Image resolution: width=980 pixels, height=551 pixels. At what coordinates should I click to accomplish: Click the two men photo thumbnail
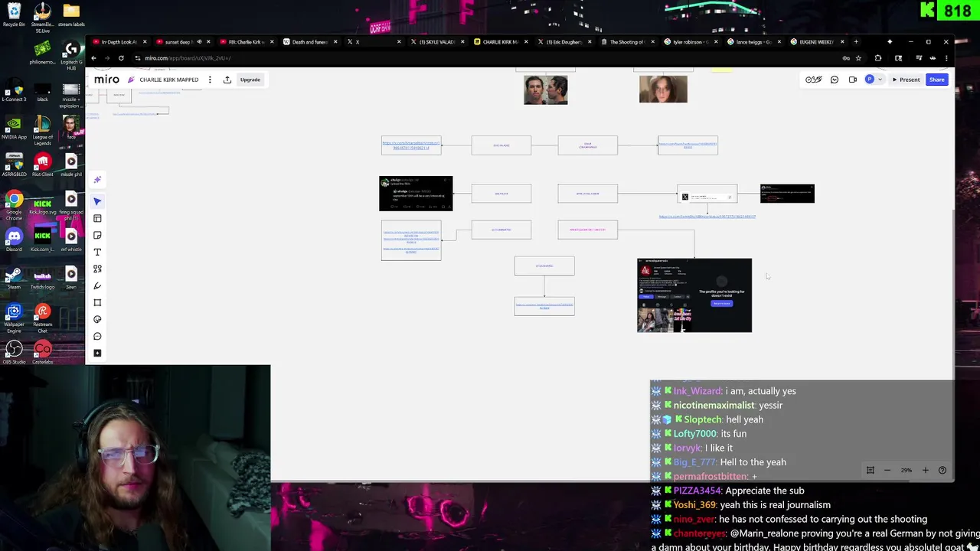tap(546, 90)
